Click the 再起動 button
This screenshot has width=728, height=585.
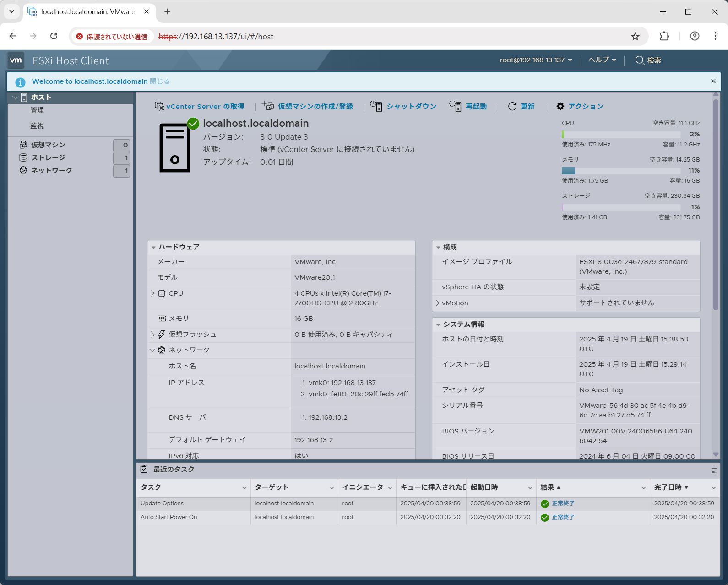point(468,106)
